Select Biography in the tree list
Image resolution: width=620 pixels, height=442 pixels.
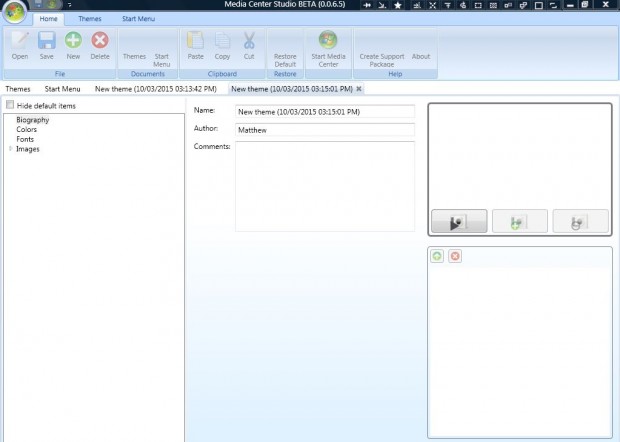tap(33, 120)
